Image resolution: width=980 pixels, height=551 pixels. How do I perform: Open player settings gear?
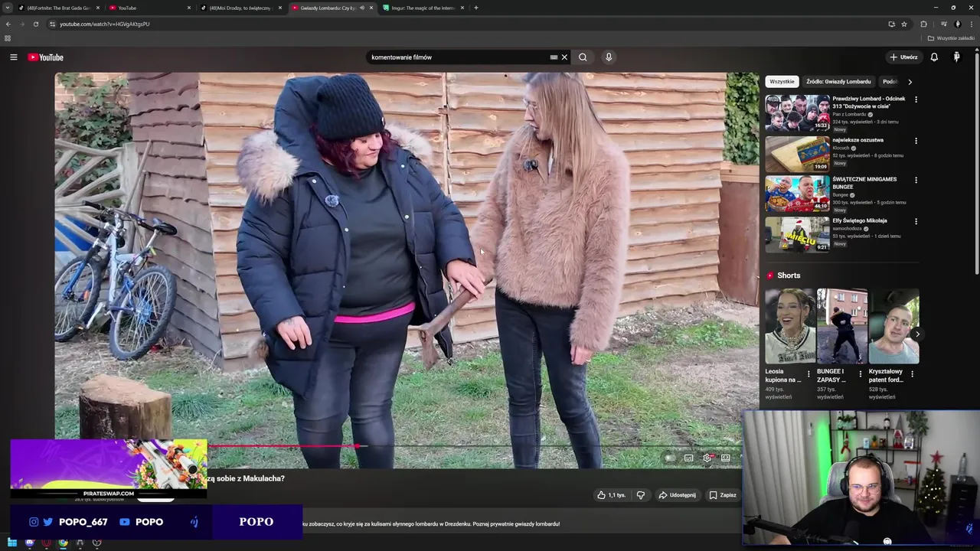707,458
